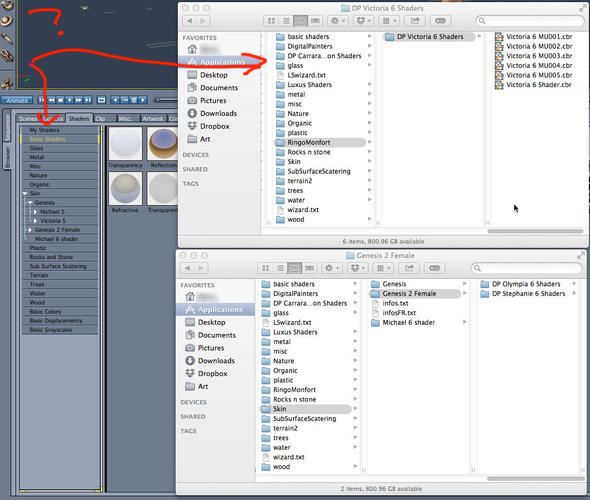Switch to the Shaders browser tab
The width and height of the screenshot is (590, 500).
[79, 119]
